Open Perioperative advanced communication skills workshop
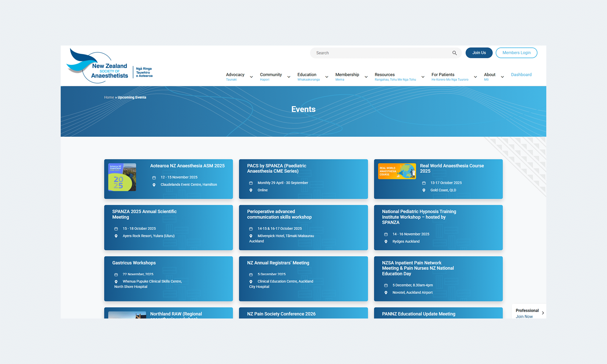Viewport: 607px width, 364px height. click(279, 214)
